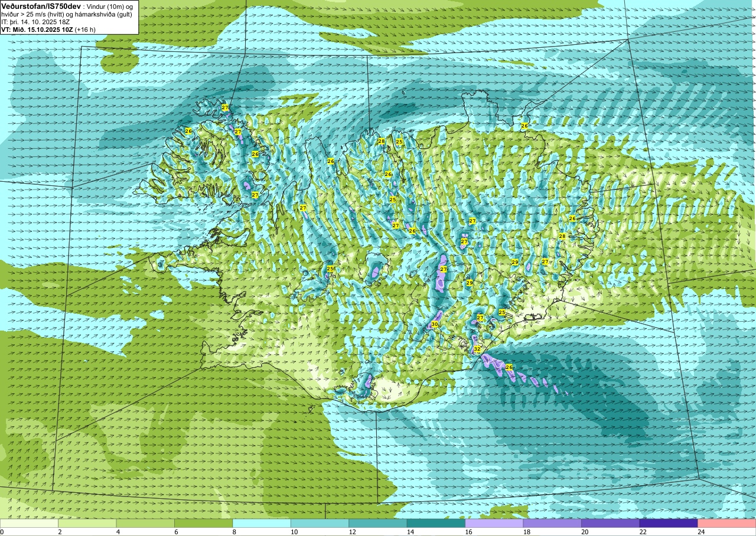Click the 8–10 m/s light cyan legend swatch

(262, 523)
